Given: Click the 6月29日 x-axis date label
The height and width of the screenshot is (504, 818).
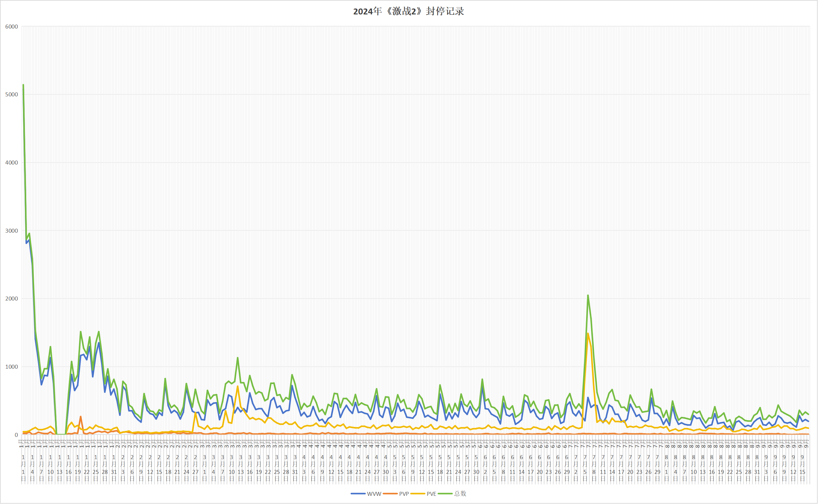Looking at the screenshot, I should 567,469.
